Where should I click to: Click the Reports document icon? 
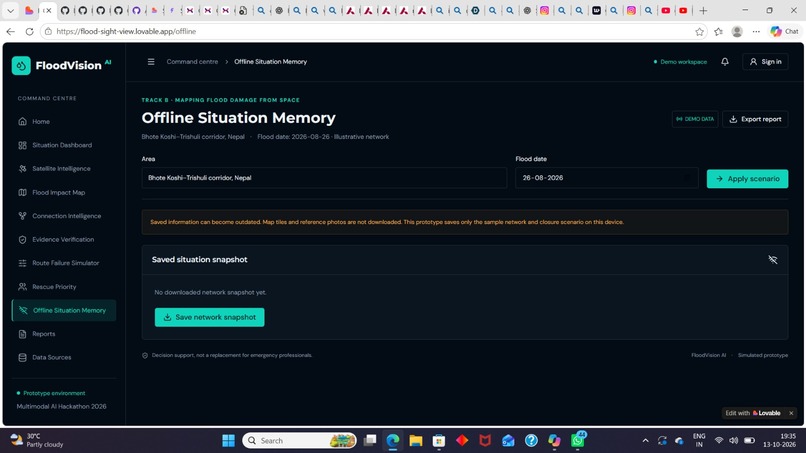click(x=23, y=334)
